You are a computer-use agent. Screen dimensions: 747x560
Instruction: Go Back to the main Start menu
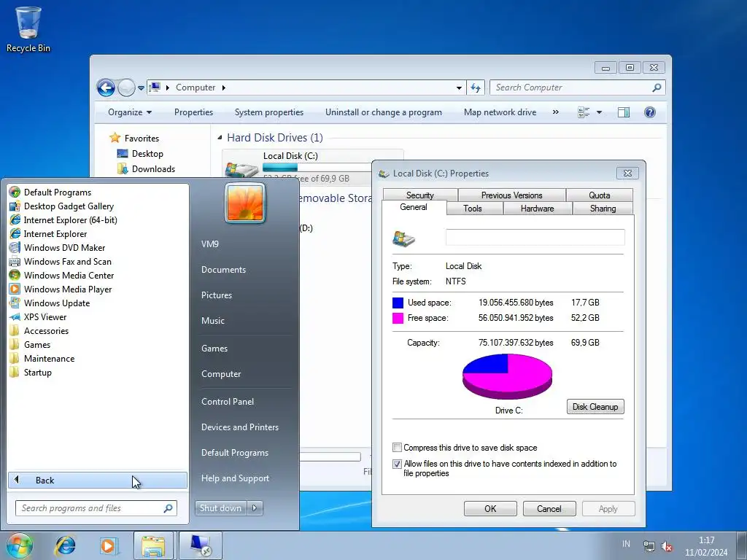(98, 480)
